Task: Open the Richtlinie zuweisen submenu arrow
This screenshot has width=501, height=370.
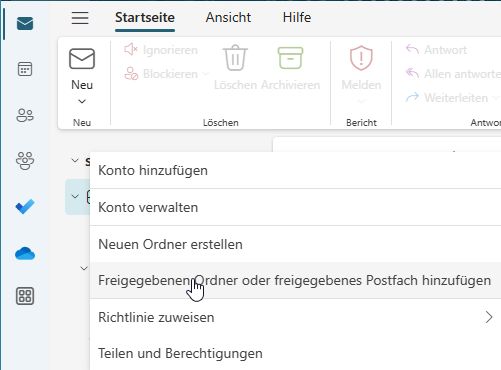Action: coord(489,317)
